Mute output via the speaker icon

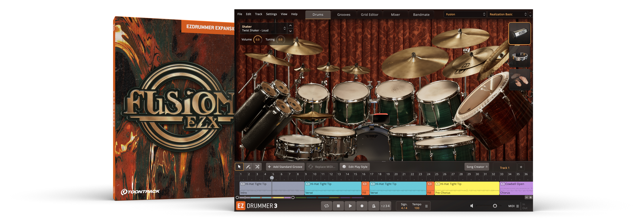(x=472, y=206)
